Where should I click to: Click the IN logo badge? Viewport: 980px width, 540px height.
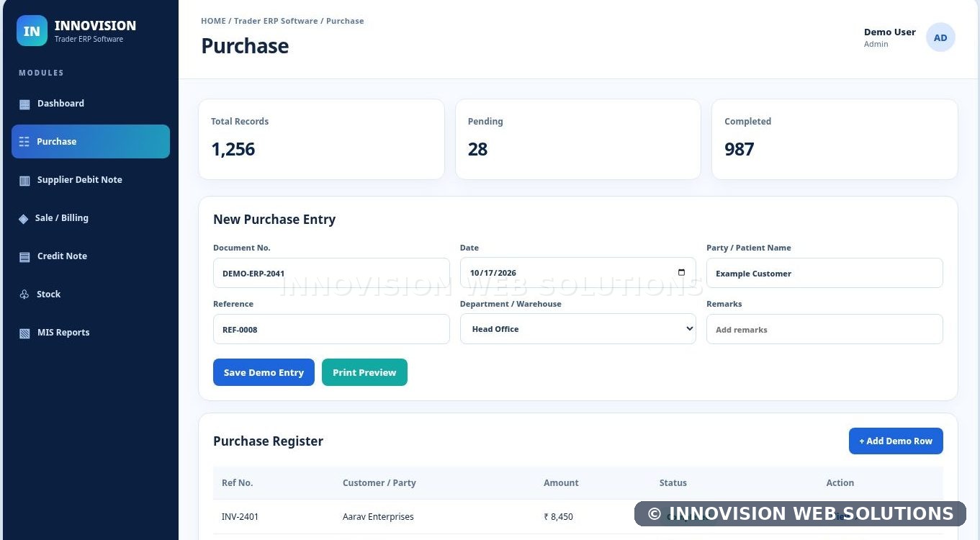[32, 31]
